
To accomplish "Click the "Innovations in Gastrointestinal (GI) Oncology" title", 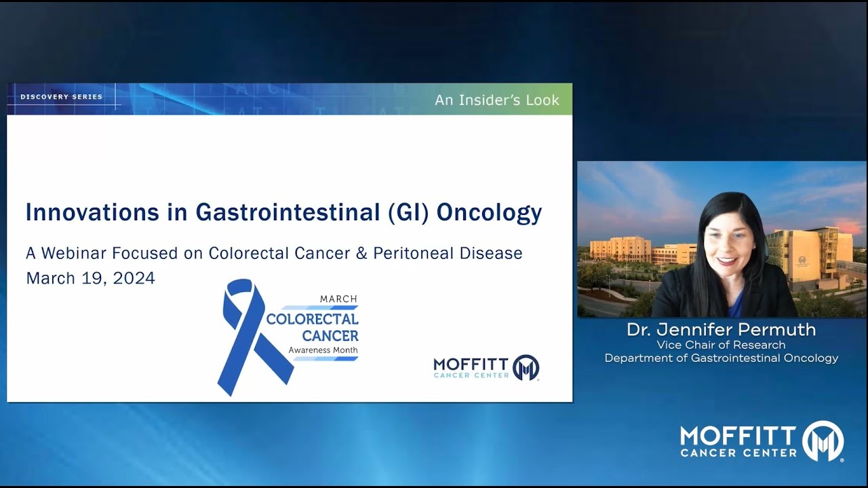I will [x=283, y=212].
